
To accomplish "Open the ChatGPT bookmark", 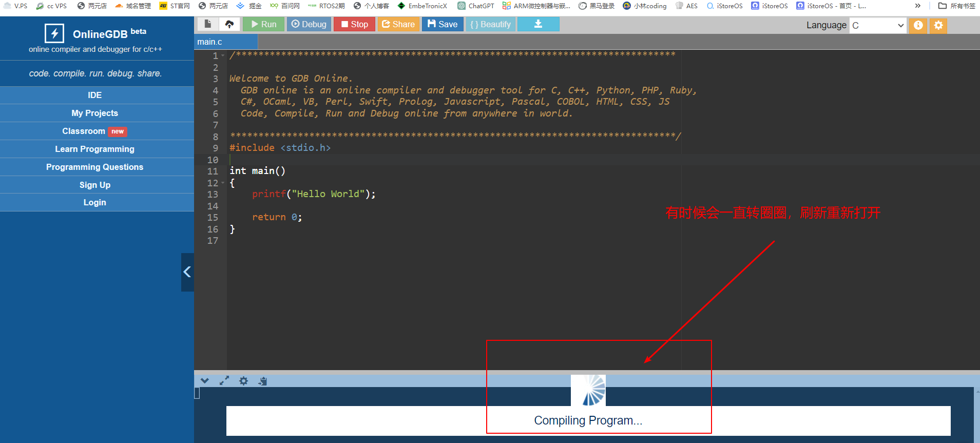I will 476,6.
